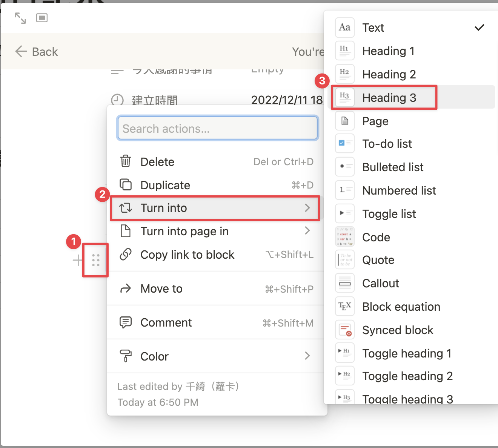The width and height of the screenshot is (498, 448).
Task: Select Duplicate from the block menu
Action: coord(215,185)
